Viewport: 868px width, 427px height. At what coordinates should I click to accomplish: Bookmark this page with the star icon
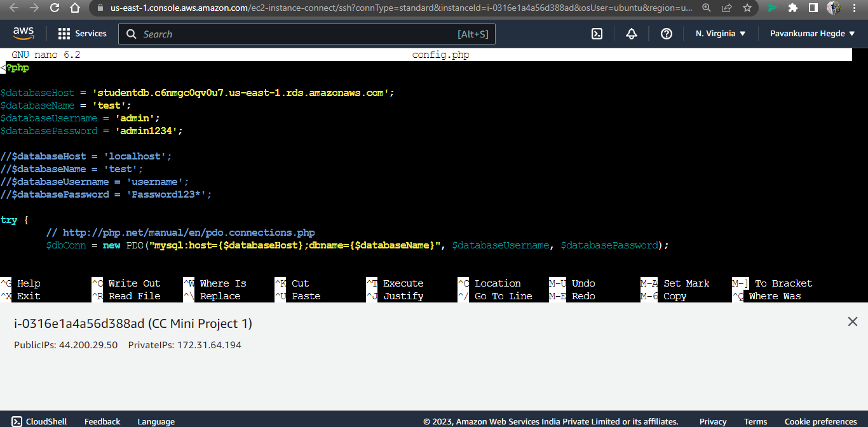pyautogui.click(x=747, y=8)
